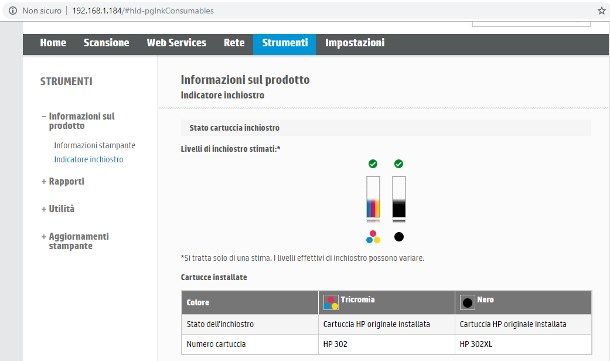Expand the Rapporti section
The image size is (610, 361).
pos(63,182)
